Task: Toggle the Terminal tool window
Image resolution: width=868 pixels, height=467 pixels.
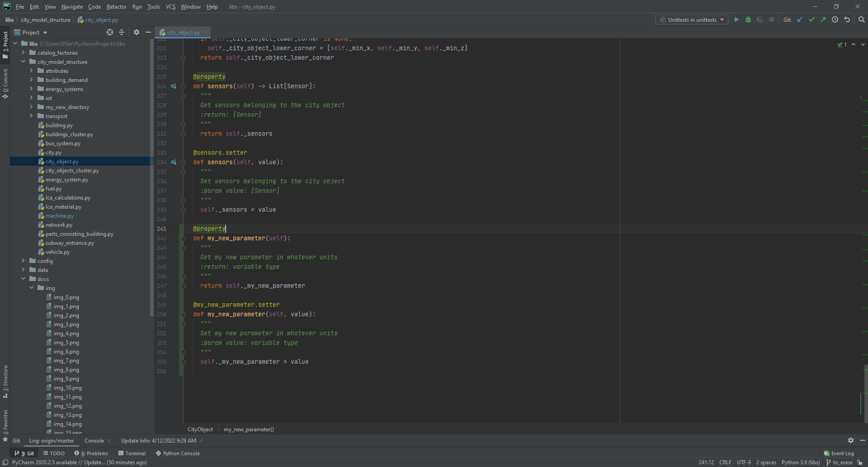Action: click(x=132, y=453)
